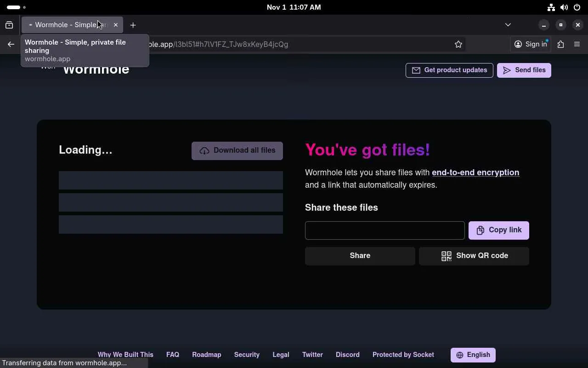588x368 pixels.
Task: Click Get product updates button
Action: tap(449, 70)
